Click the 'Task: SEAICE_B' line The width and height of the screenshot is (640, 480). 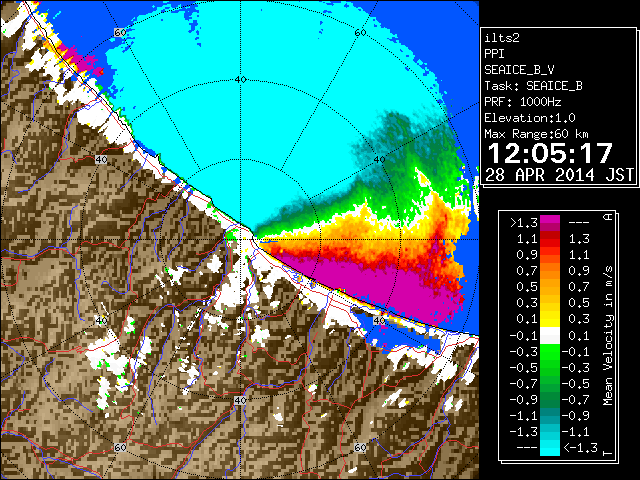coord(533,86)
